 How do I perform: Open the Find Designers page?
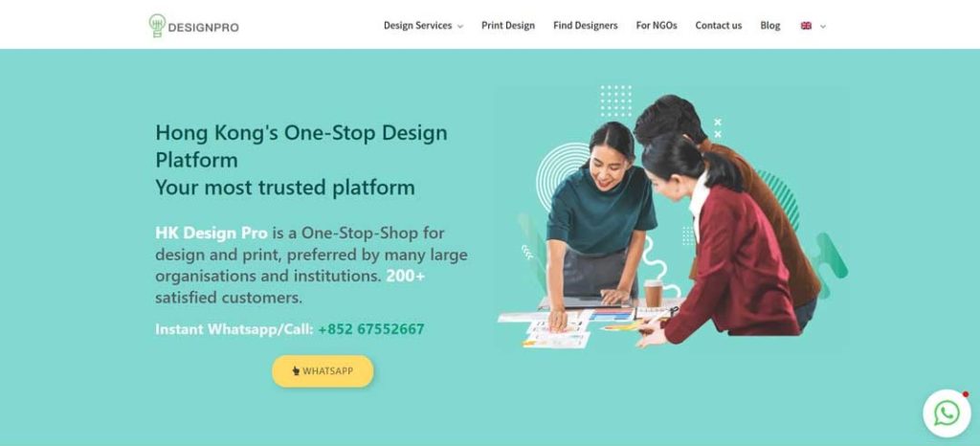(x=585, y=26)
